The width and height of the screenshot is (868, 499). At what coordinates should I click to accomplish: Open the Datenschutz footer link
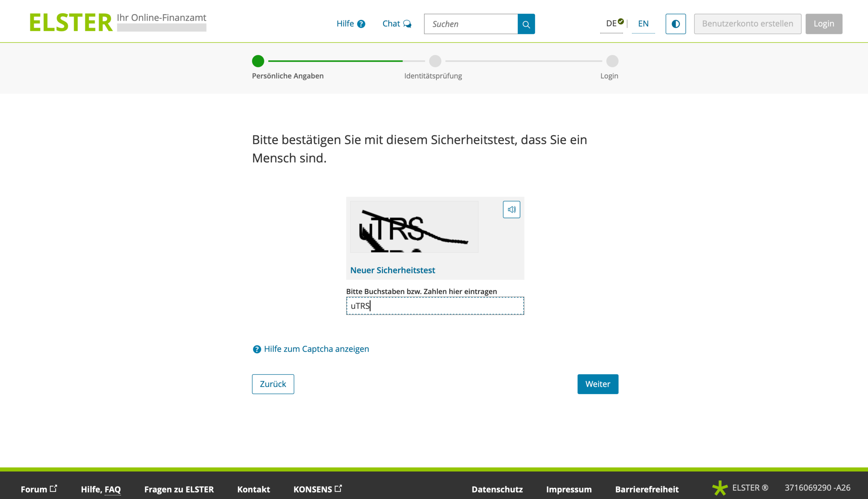(497, 489)
